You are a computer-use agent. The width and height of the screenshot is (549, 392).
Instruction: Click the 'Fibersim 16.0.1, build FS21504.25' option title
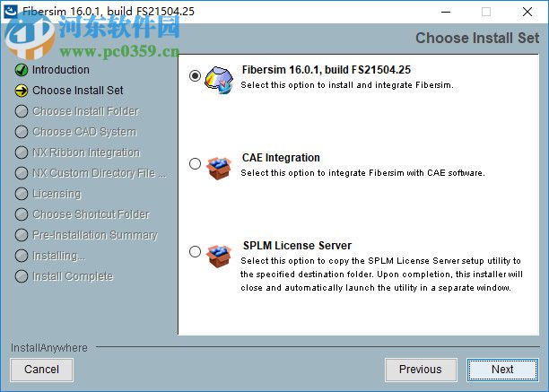(327, 70)
